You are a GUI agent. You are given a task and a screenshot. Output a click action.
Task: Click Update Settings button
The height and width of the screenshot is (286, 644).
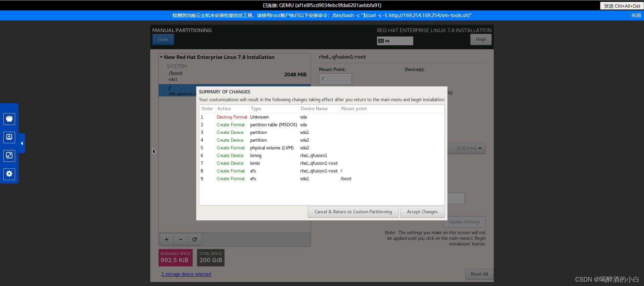point(464,222)
